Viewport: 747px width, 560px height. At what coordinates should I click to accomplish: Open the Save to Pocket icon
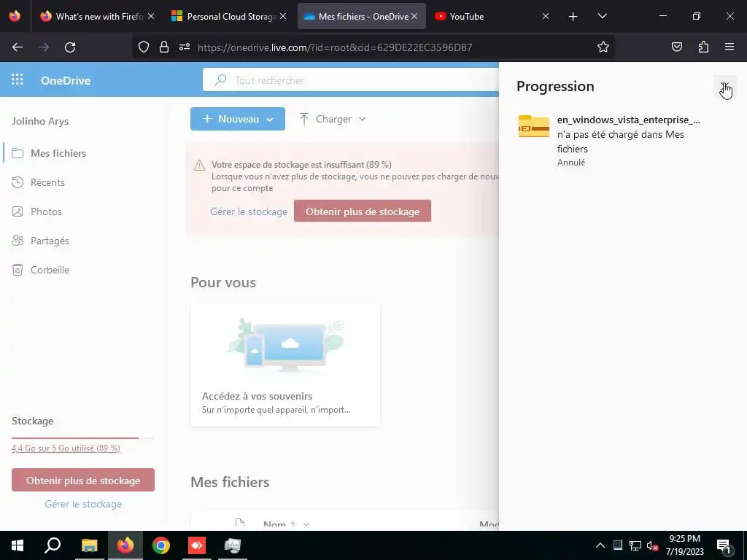676,47
